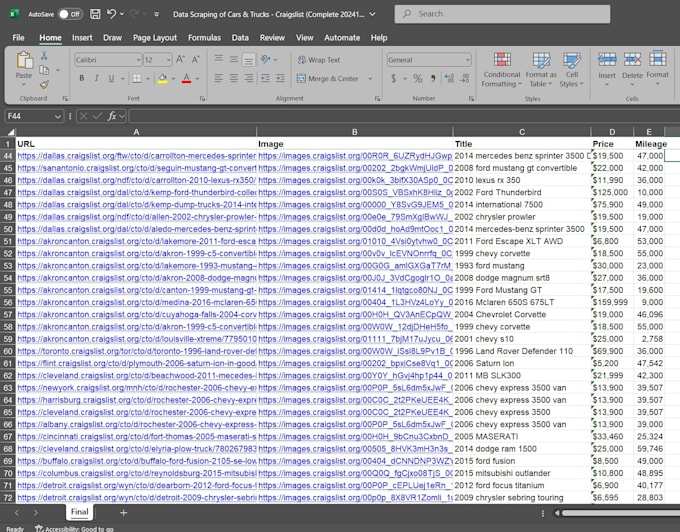Apply Percent Style format

(x=418, y=78)
